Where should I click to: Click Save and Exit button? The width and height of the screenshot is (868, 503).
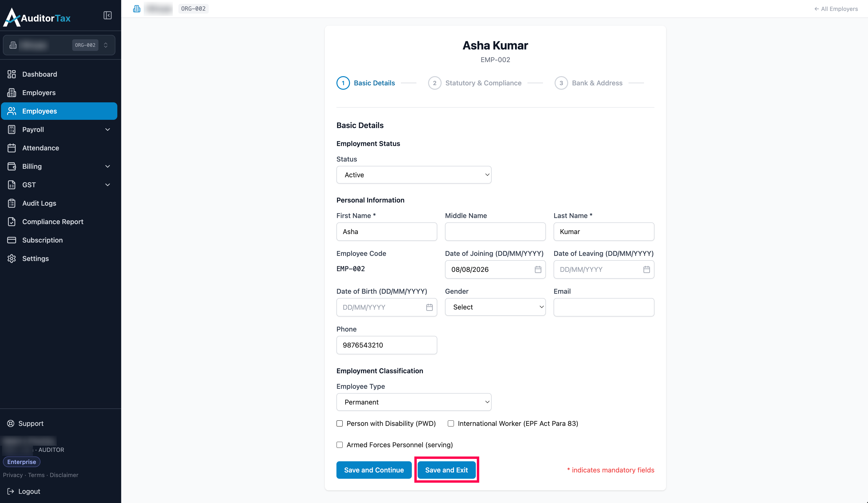click(x=446, y=470)
